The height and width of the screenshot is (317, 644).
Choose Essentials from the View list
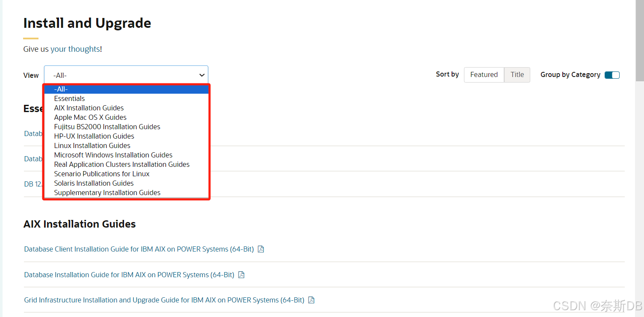[127, 98]
